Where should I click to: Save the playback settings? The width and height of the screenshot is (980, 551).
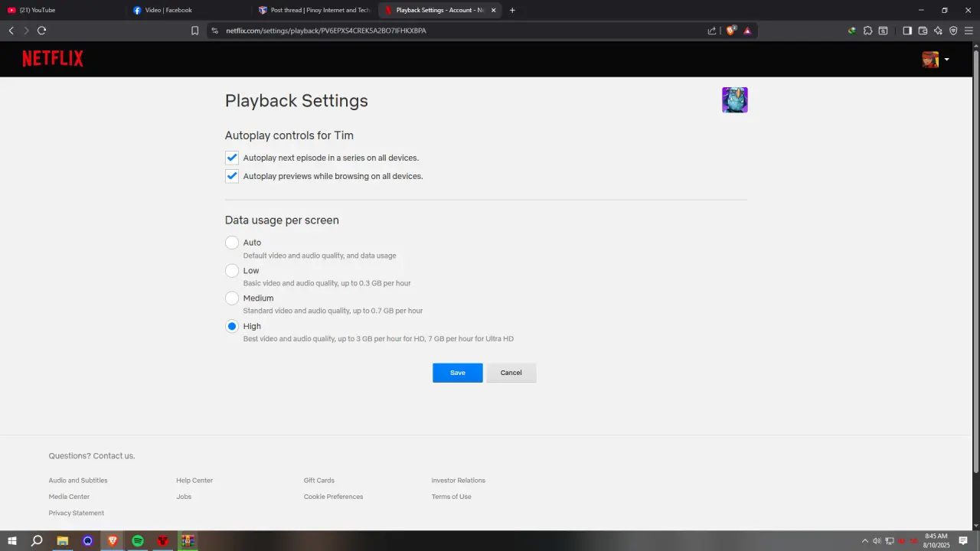tap(458, 373)
